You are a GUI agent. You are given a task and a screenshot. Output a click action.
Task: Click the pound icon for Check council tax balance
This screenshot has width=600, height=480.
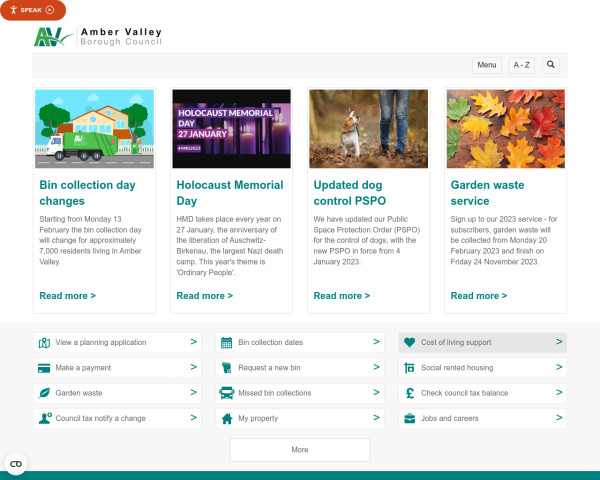point(410,393)
